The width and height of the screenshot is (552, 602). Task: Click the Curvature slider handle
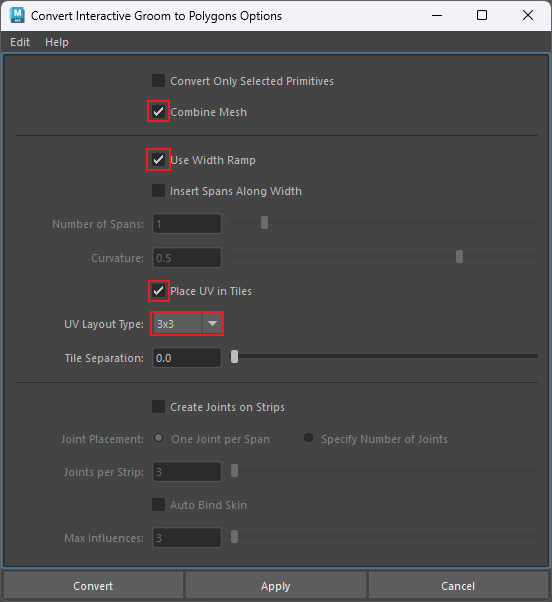click(x=459, y=256)
